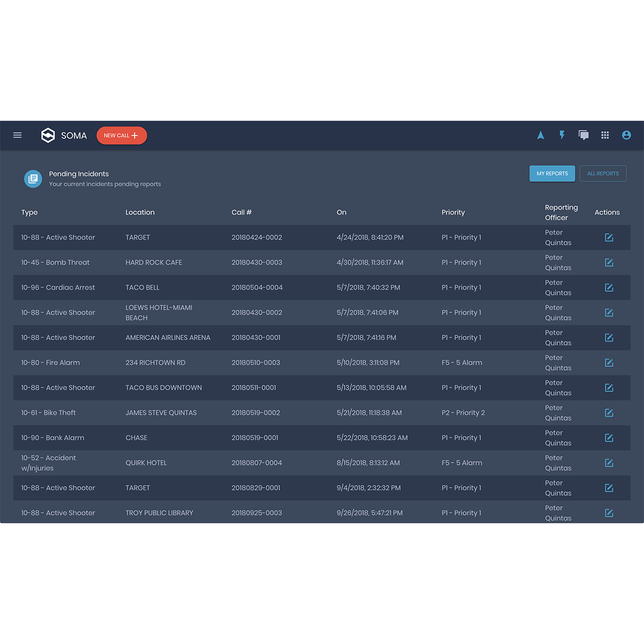Image resolution: width=644 pixels, height=644 pixels.
Task: Open the apps grid icon
Action: (605, 135)
